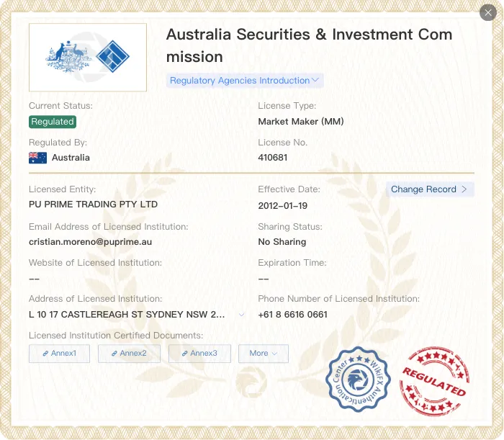Image resolution: width=504 pixels, height=440 pixels.
Task: Open the Annex2 certified document
Action: coord(129,354)
